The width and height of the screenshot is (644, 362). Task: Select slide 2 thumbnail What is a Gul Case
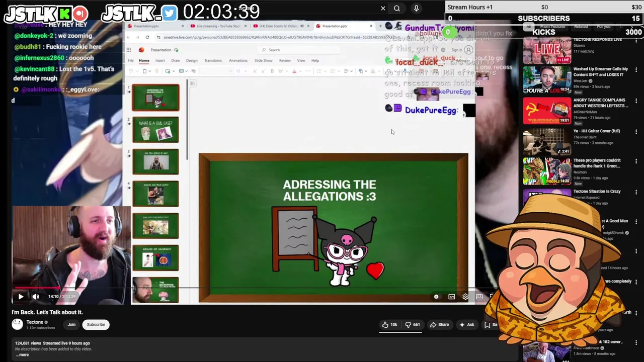point(155,130)
